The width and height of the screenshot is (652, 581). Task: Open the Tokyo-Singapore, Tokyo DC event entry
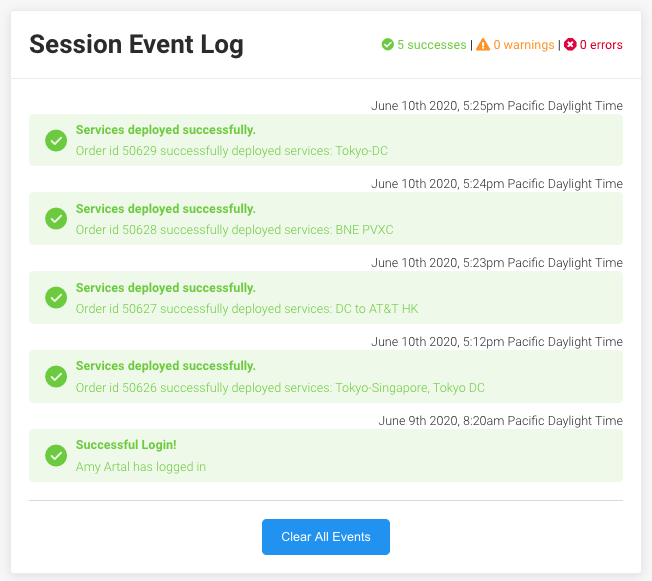(x=326, y=376)
